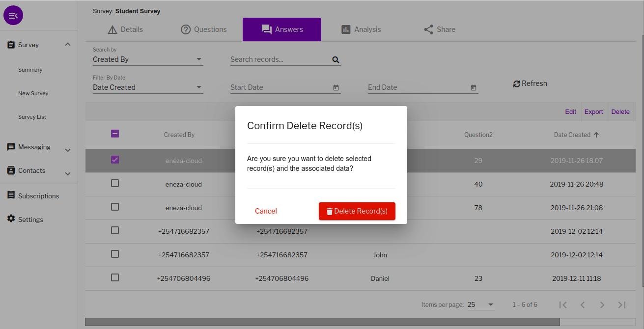Image resolution: width=644 pixels, height=329 pixels.
Task: Click the Survey clipboard icon in sidebar
Action: tap(11, 45)
